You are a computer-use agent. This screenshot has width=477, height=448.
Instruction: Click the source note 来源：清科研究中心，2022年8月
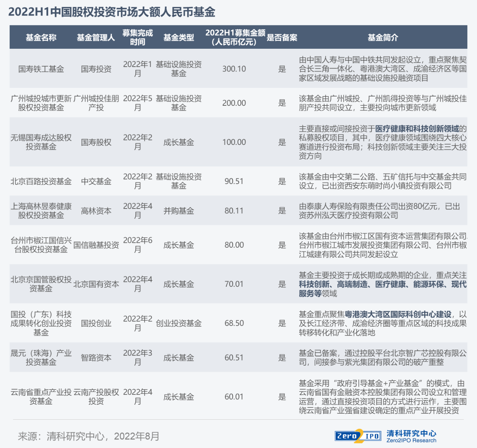click(89, 436)
